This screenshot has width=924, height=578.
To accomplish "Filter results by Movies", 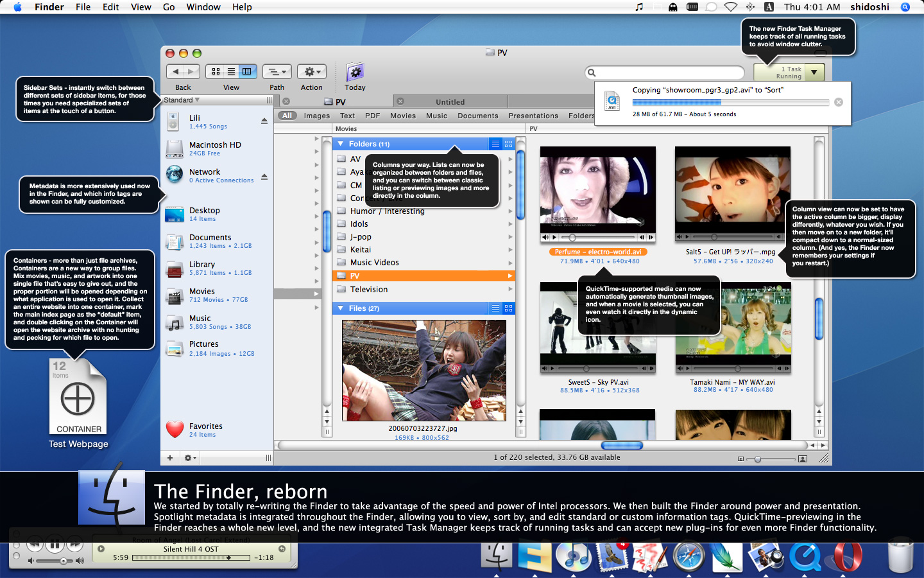I will [403, 116].
